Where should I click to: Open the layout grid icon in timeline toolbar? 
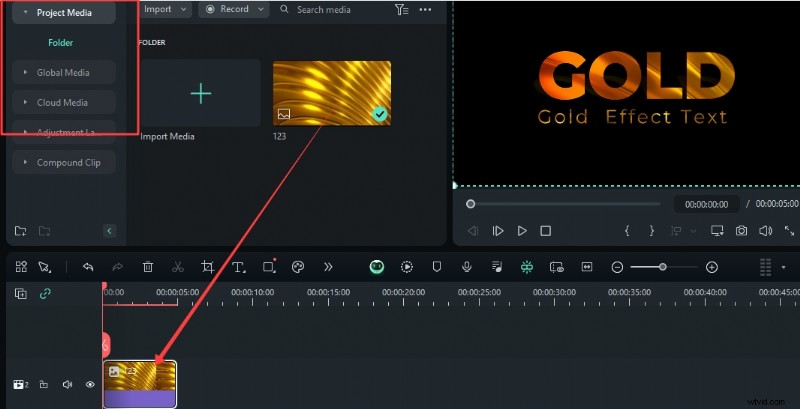pyautogui.click(x=21, y=267)
